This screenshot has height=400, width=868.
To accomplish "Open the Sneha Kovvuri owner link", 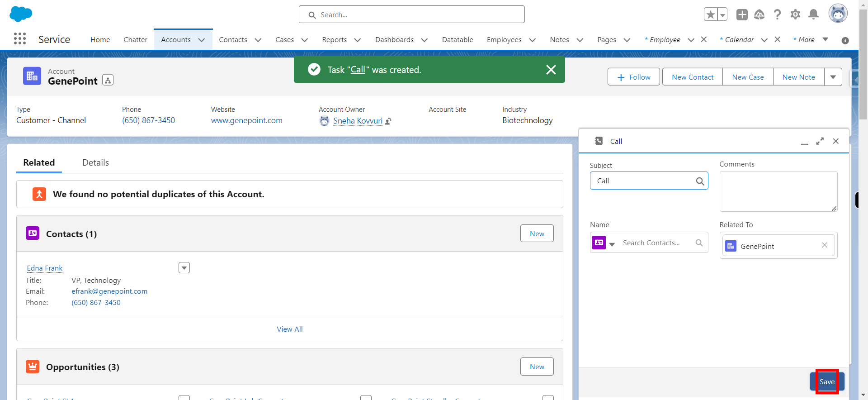I will pyautogui.click(x=358, y=121).
